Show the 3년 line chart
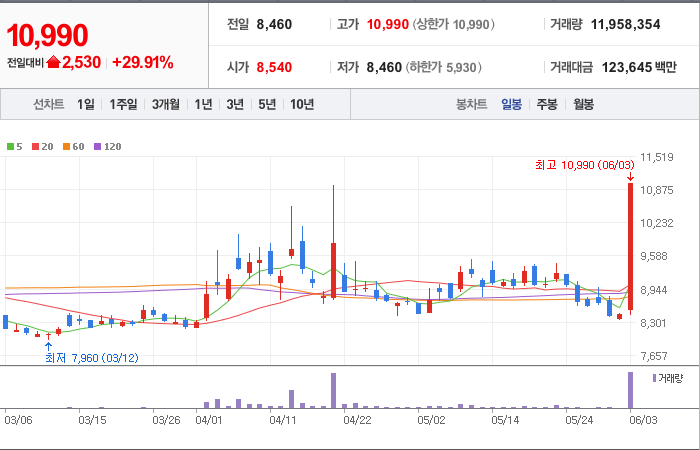The width and height of the screenshot is (700, 450). [235, 104]
